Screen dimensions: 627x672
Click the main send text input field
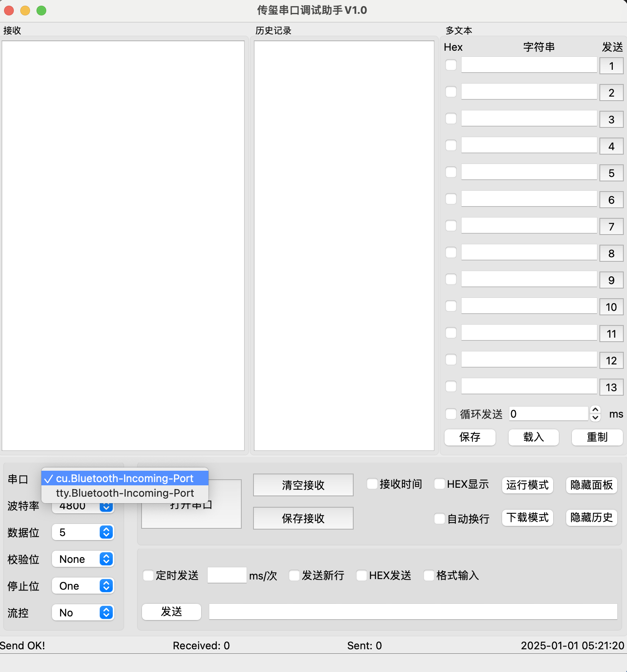point(413,612)
